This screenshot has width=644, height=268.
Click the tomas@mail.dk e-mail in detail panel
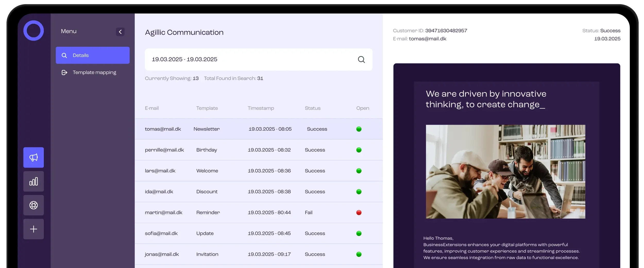click(x=428, y=39)
